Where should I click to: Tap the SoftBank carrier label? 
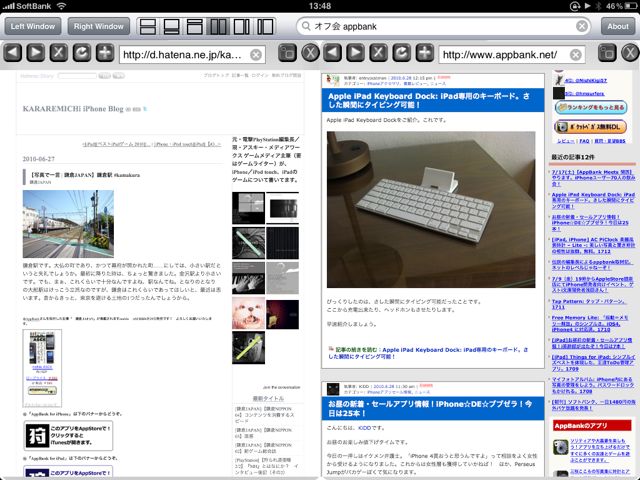point(33,6)
